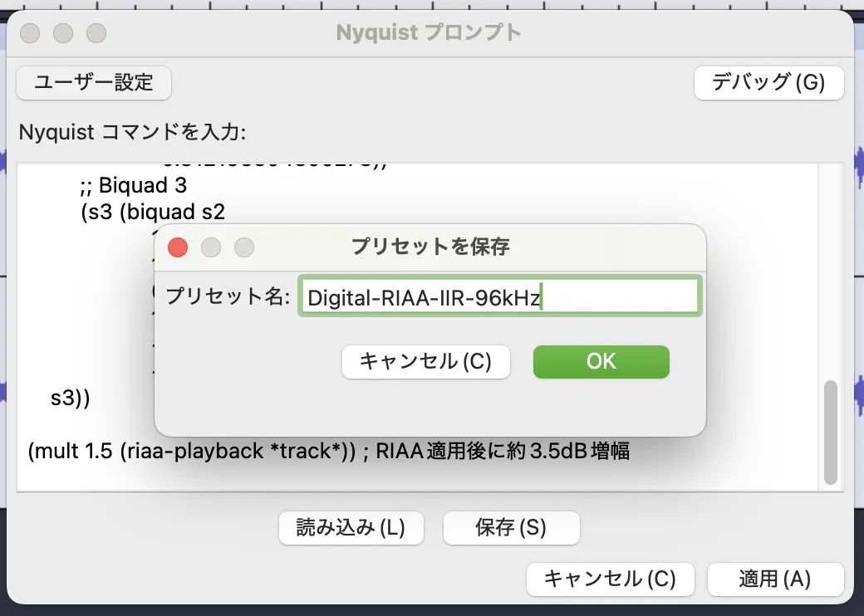The width and height of the screenshot is (864, 616).
Task: Cancel the Nyquist プロンプト window
Action: [x=609, y=579]
